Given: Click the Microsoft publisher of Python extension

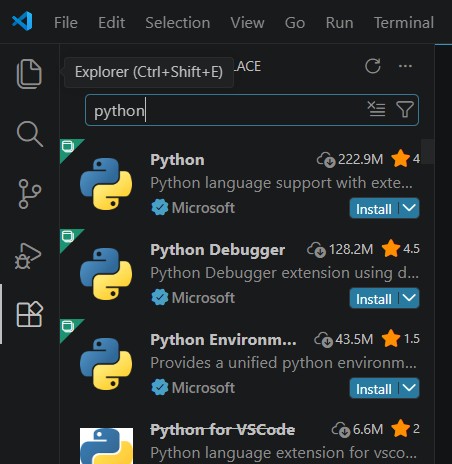Looking at the screenshot, I should (x=203, y=208).
